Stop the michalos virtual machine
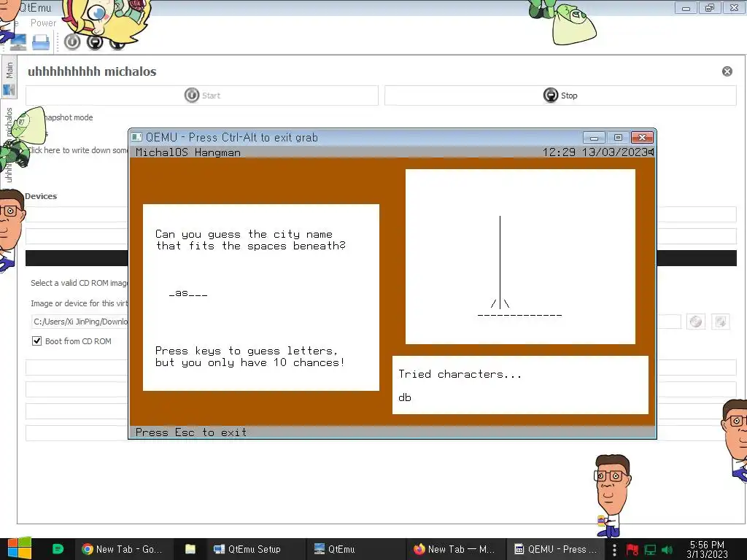Screen dimensions: 747x560 560,96
